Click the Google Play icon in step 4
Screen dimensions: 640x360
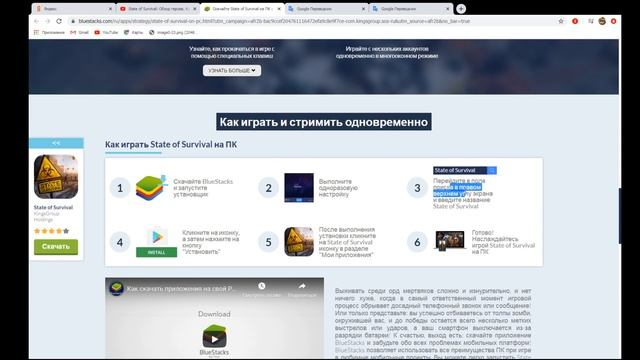158,237
